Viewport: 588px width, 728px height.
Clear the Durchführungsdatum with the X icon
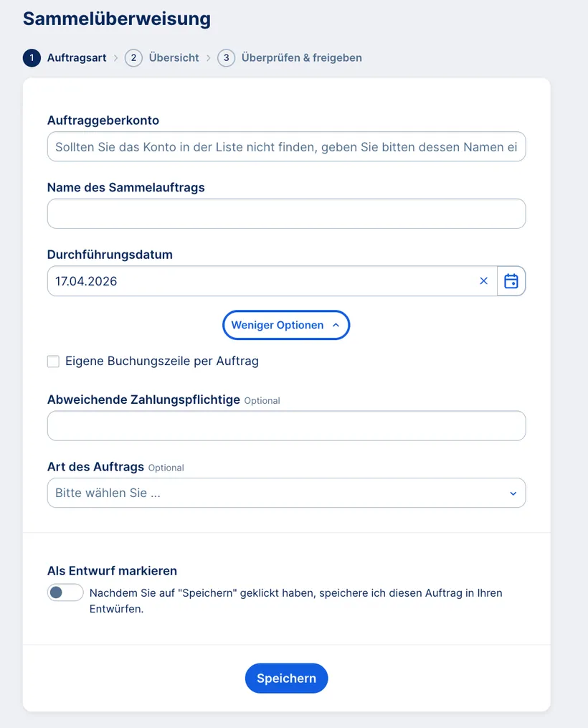point(483,280)
